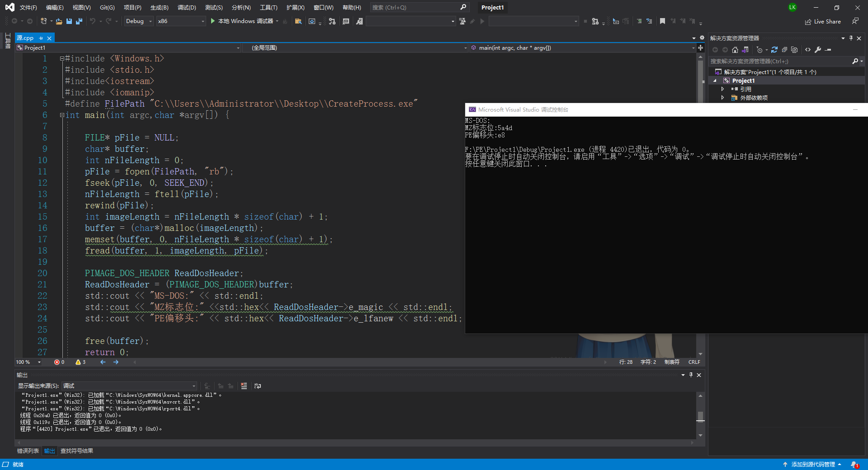
Task: Click the 本地 Windows 调试器 button
Action: pyautogui.click(x=245, y=21)
